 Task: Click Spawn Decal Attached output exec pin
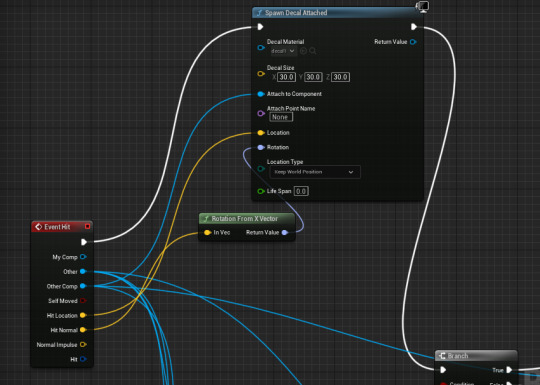pos(414,27)
